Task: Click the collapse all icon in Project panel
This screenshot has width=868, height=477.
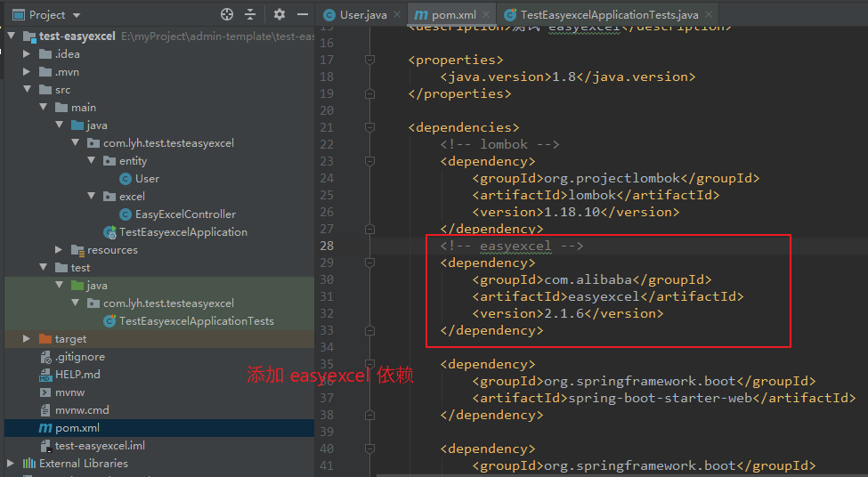Action: [250, 14]
